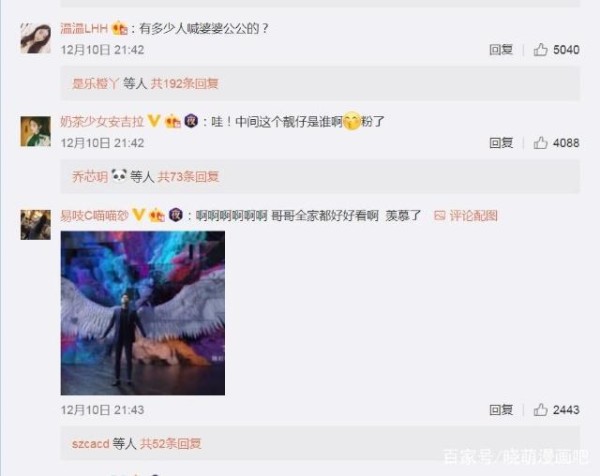Open username 温温LHH profile

pos(84,28)
